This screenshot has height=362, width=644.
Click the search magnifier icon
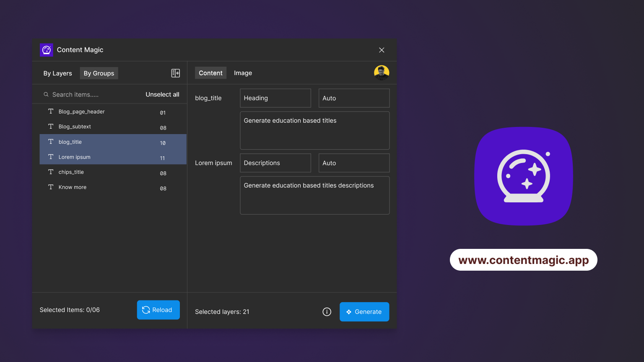[46, 95]
